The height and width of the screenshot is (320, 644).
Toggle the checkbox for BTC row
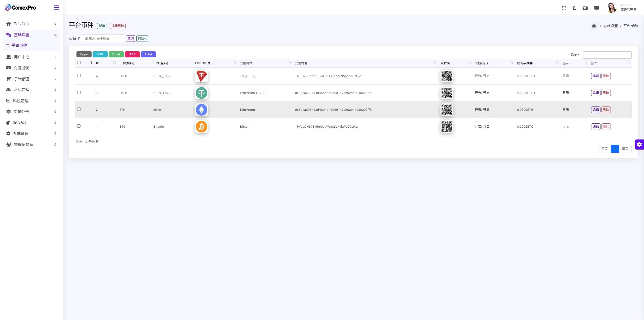coord(79,126)
